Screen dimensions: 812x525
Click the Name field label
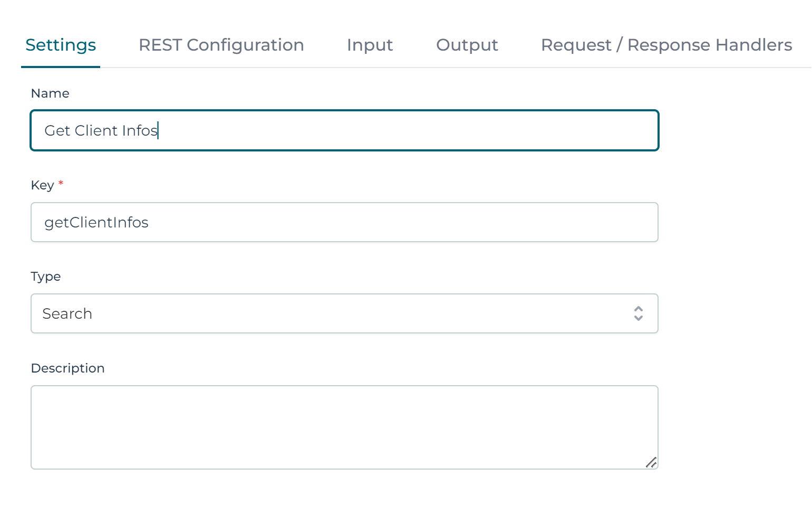pos(50,93)
